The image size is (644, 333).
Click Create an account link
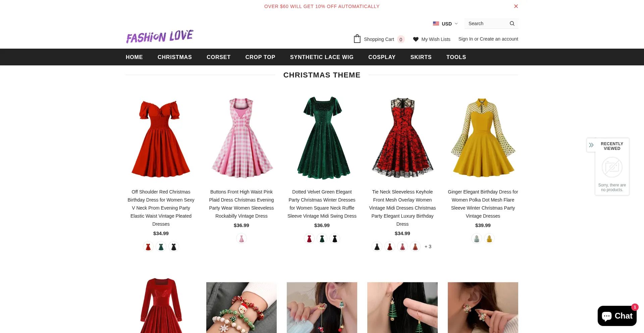point(499,39)
